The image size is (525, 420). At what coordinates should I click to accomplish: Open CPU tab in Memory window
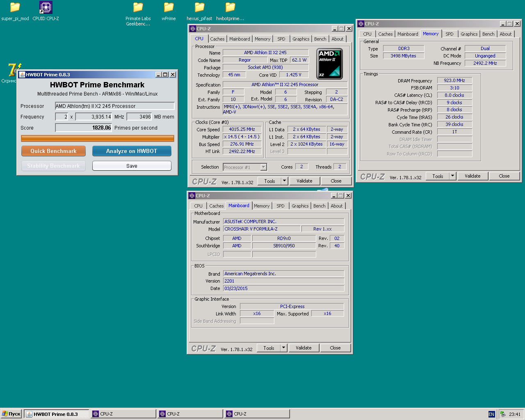[367, 34]
